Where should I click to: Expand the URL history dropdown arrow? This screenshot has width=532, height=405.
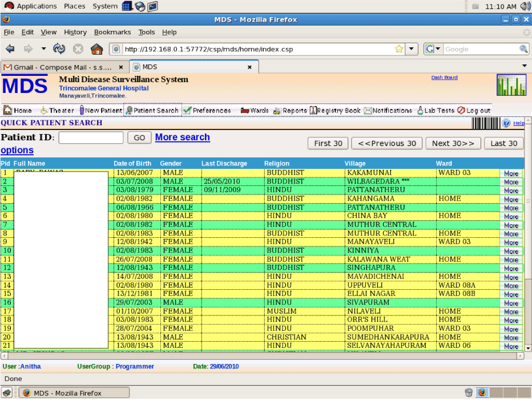click(x=412, y=49)
